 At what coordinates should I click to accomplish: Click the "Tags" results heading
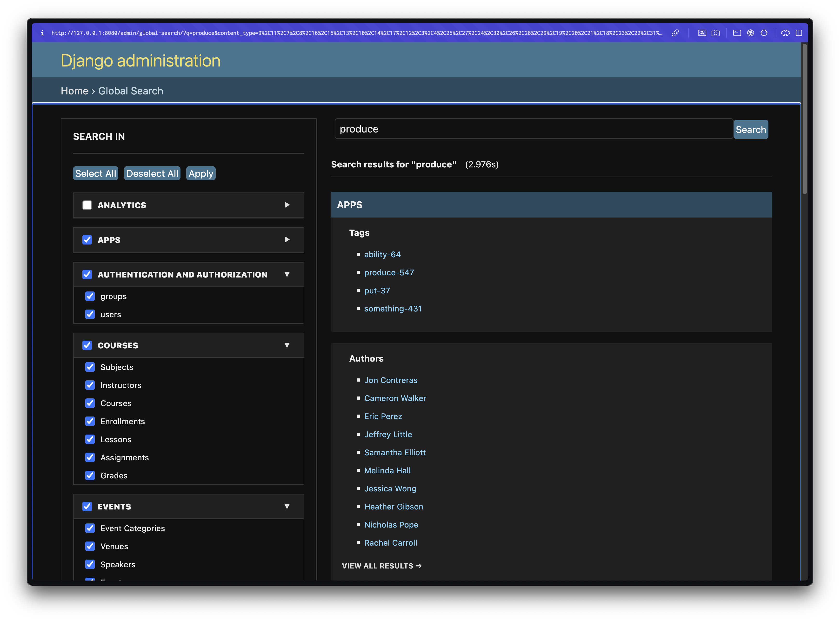pos(360,233)
